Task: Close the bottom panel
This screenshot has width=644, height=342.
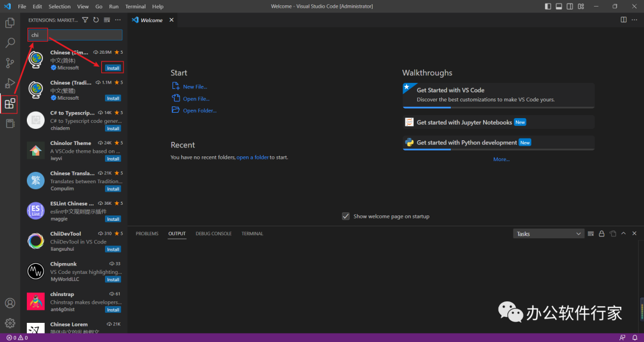Action: (x=634, y=233)
